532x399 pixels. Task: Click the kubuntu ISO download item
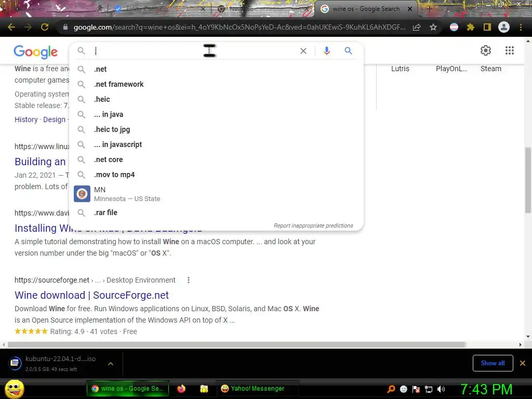pos(57,363)
